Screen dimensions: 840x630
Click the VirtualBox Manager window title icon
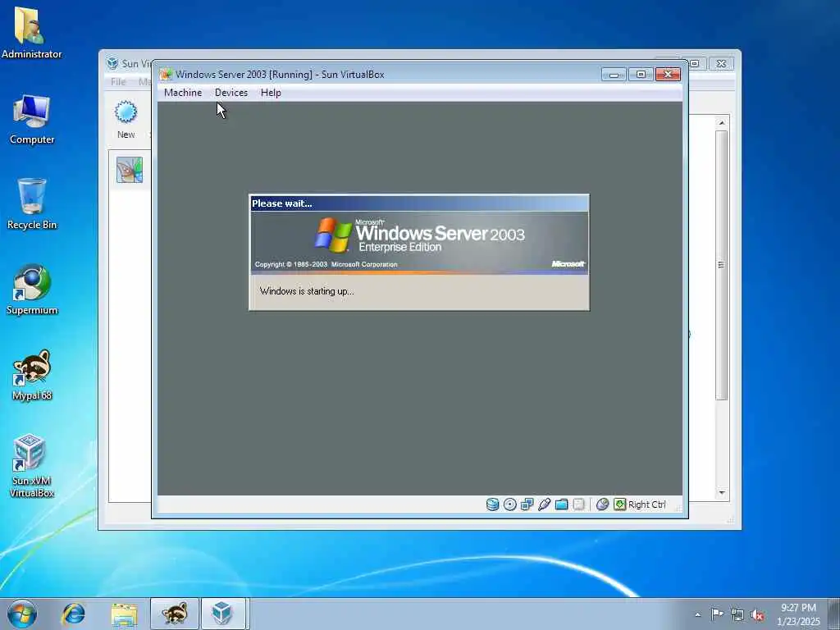[112, 63]
